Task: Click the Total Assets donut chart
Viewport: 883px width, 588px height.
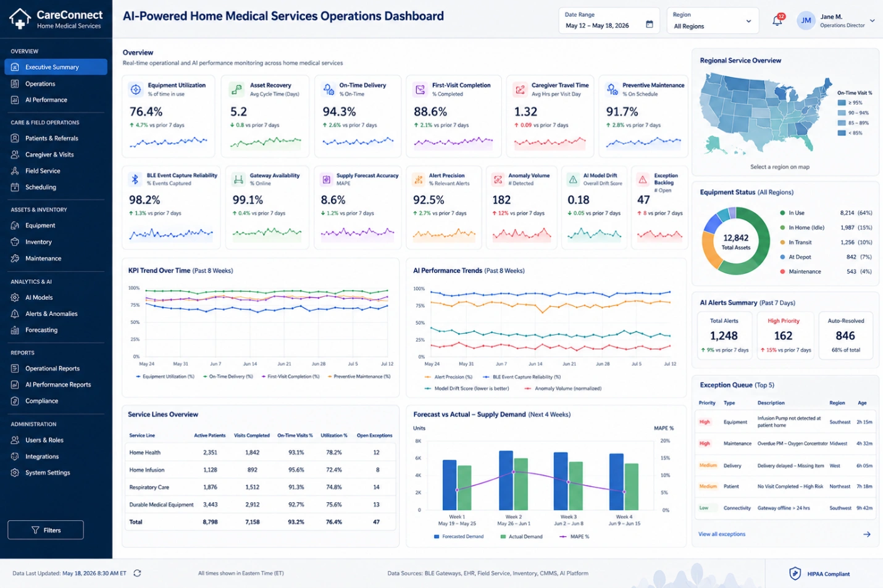Action: 735,241
